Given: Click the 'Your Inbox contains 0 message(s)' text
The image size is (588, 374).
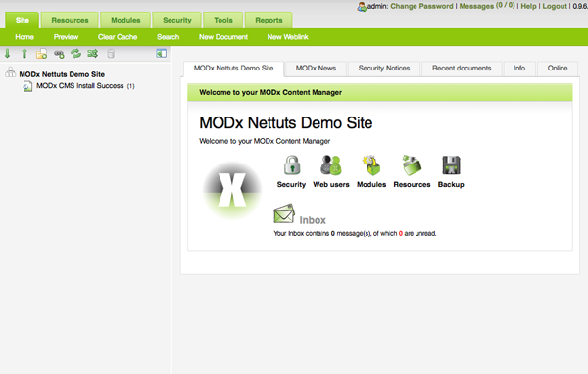Looking at the screenshot, I should click(x=355, y=233).
